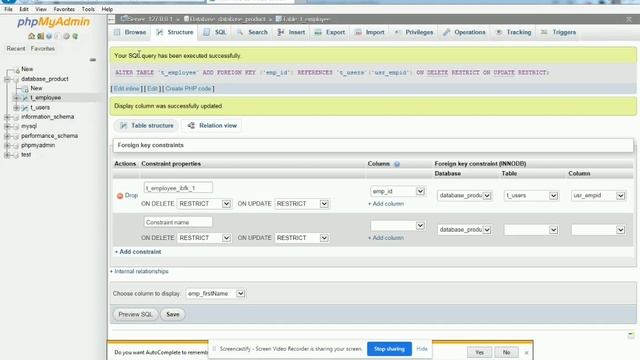Viewport: 640px width, 360px height.
Task: Collapse all via the sidebar minus icon
Action: coord(93,60)
